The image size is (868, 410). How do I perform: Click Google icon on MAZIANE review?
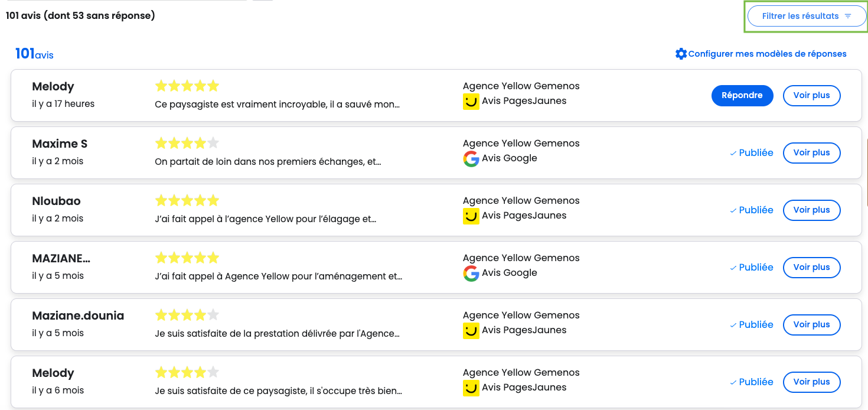471,274
